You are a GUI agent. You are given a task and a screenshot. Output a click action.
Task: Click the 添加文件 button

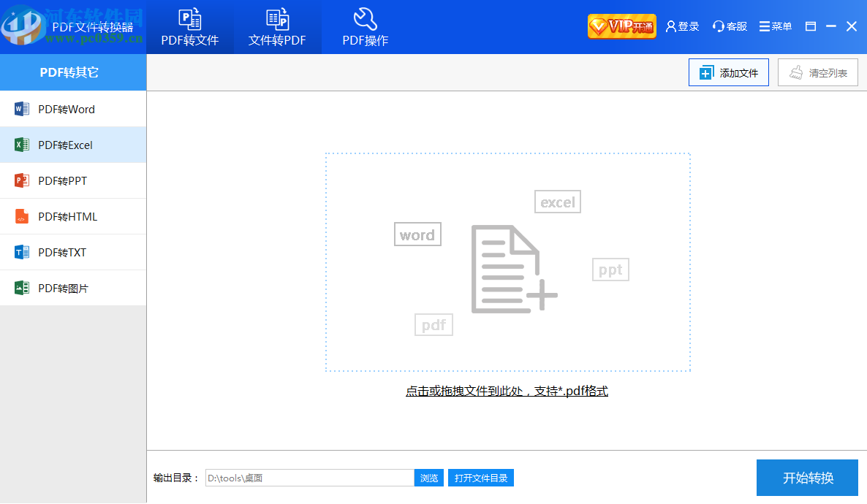click(728, 72)
